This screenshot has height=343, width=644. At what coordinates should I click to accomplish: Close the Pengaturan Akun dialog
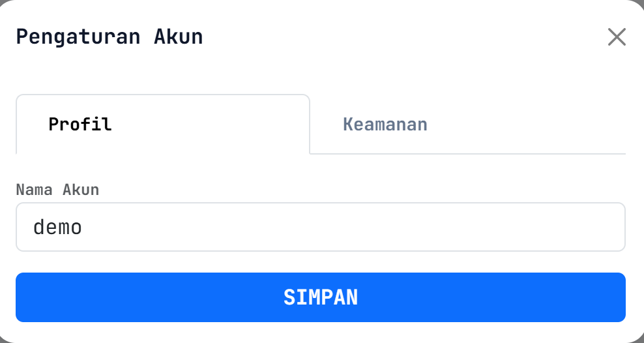point(616,37)
